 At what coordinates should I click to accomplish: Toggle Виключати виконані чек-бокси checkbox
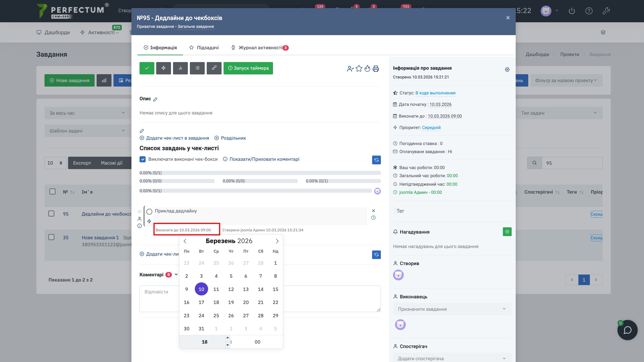(142, 159)
